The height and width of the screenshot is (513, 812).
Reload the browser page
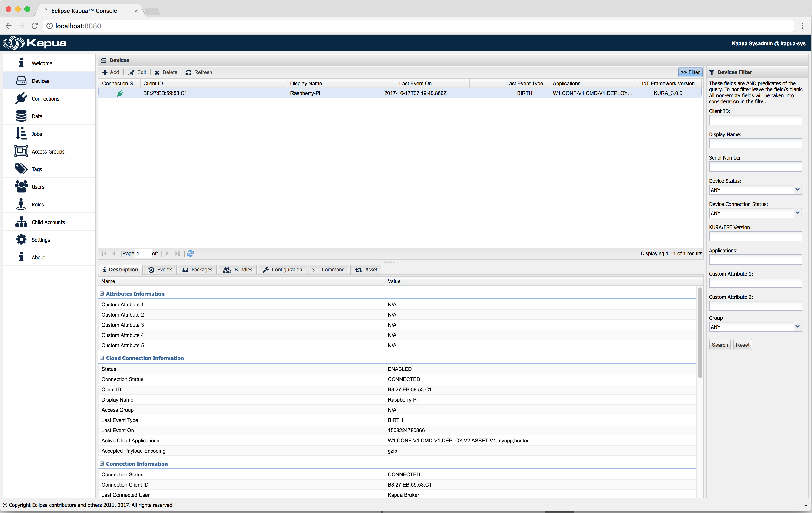tap(35, 26)
